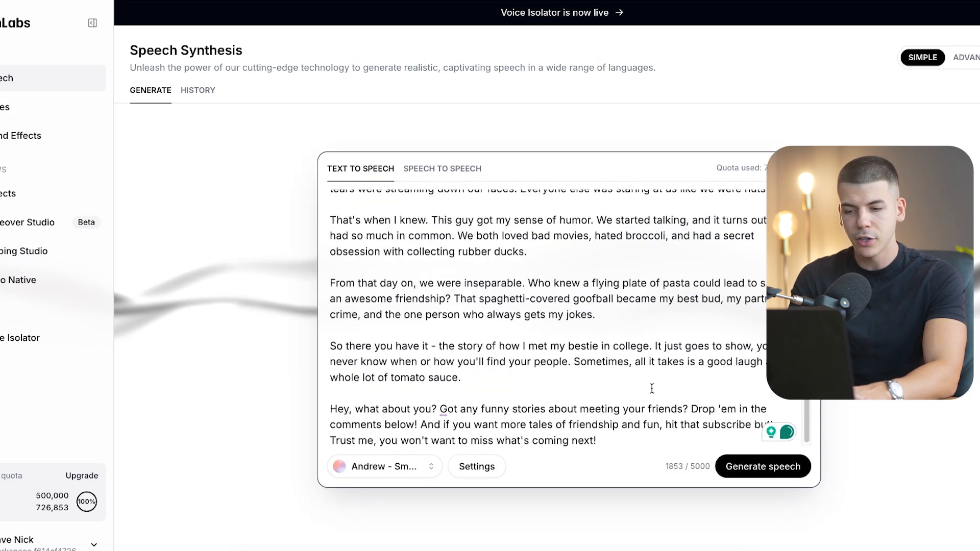Switch to the SPEECH TO SPEECH tab
This screenshot has height=551, width=980.
pyautogui.click(x=442, y=168)
